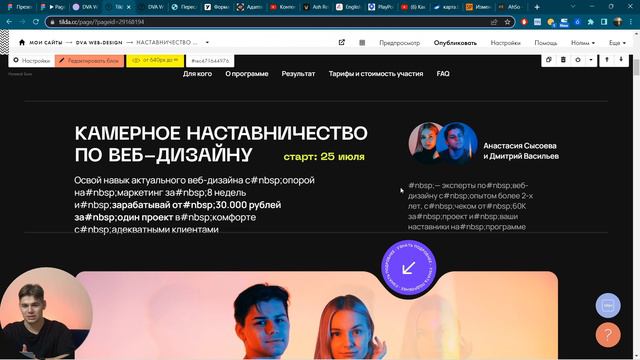Click the эксперты по веб-дизайну paragraph
The image size is (640, 360).
pyautogui.click(x=470, y=206)
